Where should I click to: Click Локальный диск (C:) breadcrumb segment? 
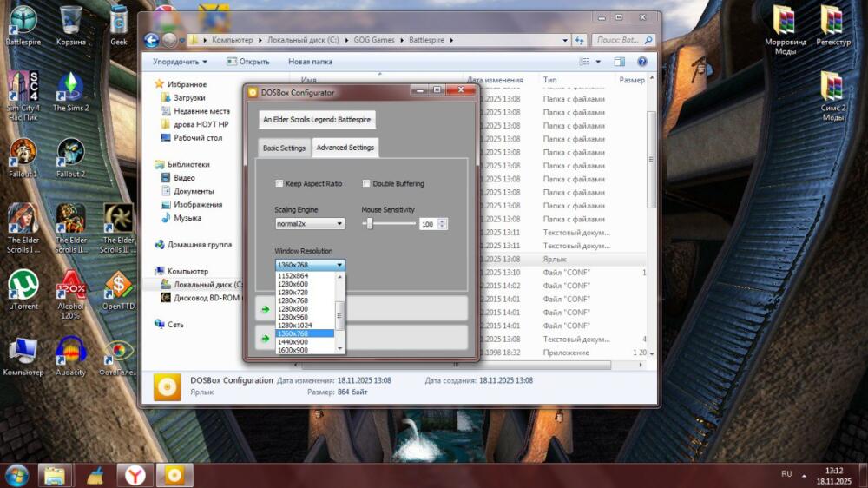(303, 40)
